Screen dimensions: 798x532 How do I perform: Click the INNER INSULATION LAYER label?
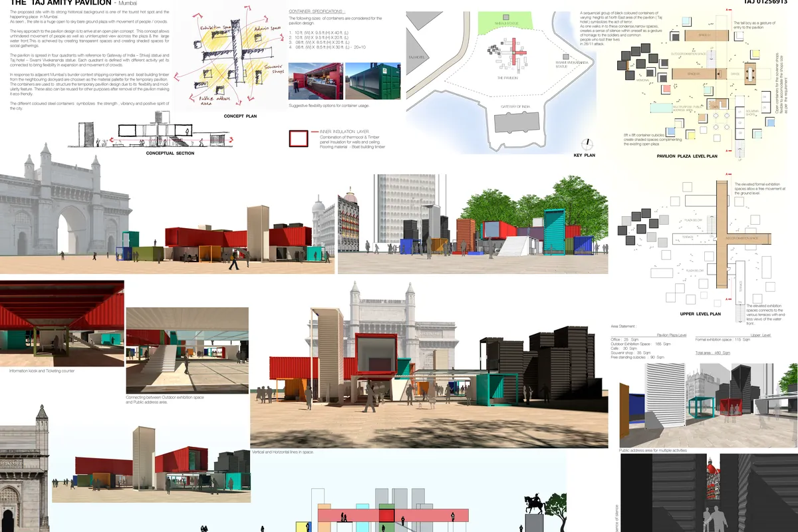click(x=343, y=132)
